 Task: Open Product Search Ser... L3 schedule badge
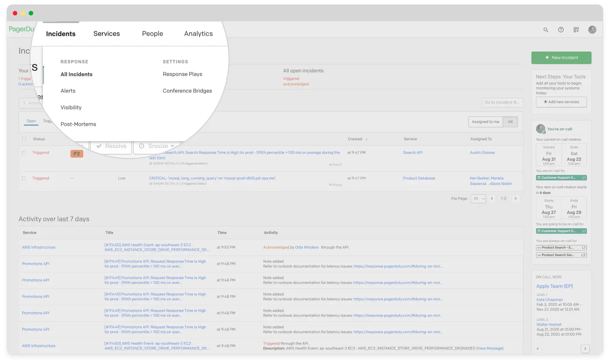(x=561, y=255)
